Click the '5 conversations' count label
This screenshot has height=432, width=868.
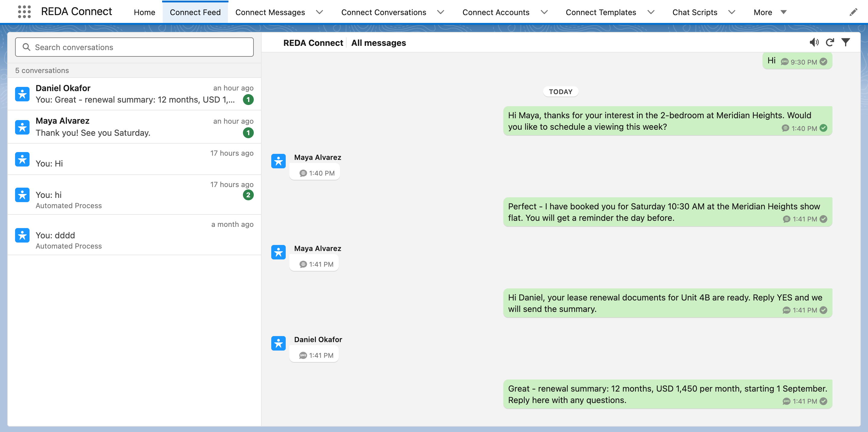(x=42, y=71)
